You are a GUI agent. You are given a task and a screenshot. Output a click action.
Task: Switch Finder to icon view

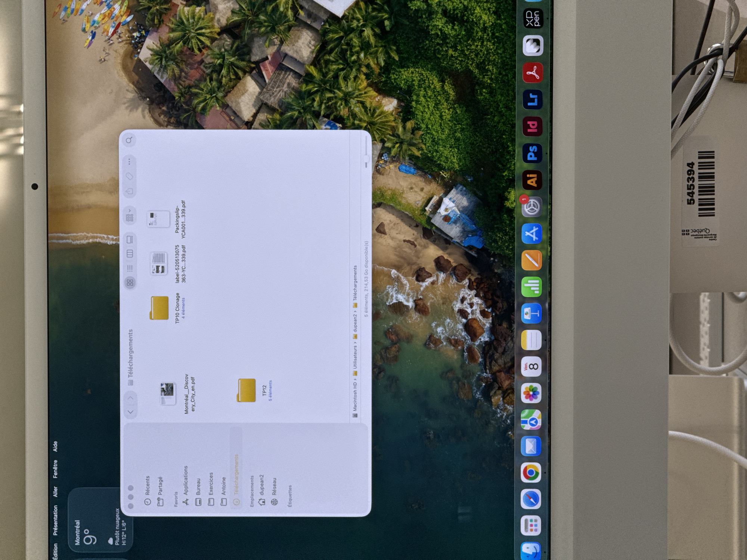(130, 283)
